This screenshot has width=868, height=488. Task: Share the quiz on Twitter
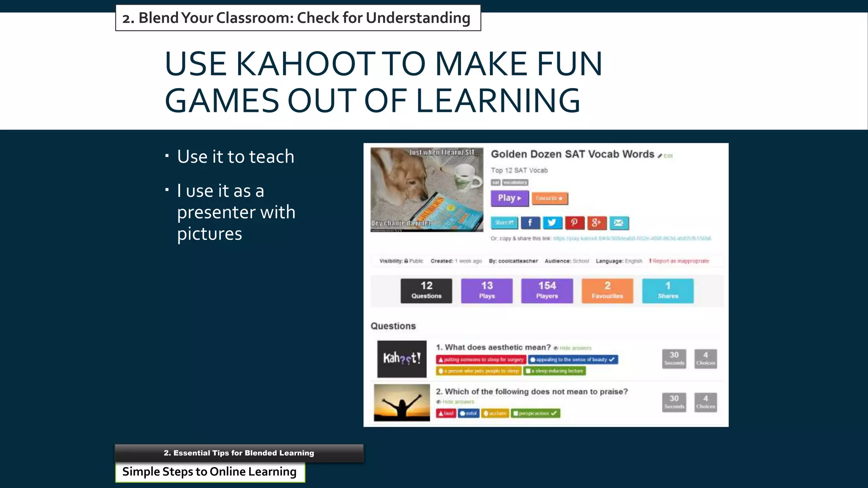pos(552,223)
